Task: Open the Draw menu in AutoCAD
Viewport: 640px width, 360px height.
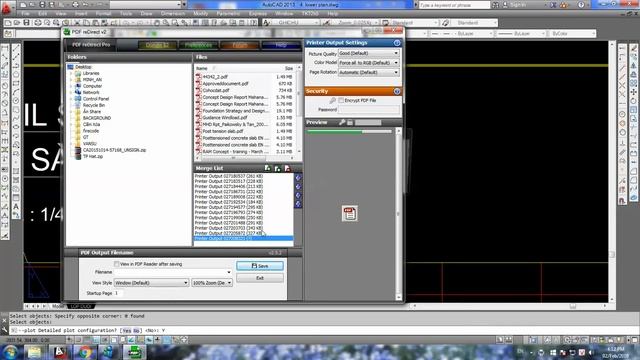Action: click(x=146, y=13)
